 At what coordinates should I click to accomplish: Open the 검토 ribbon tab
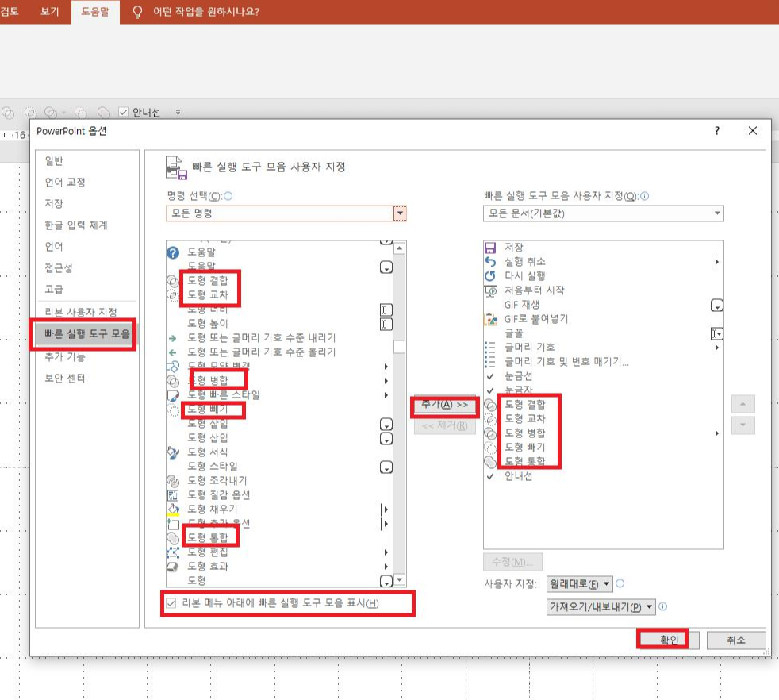tap(10, 11)
